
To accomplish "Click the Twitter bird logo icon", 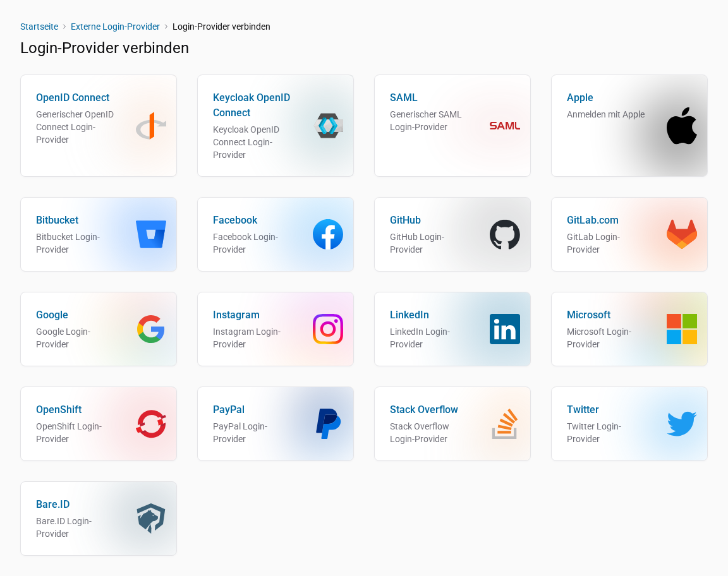I will pyautogui.click(x=682, y=424).
